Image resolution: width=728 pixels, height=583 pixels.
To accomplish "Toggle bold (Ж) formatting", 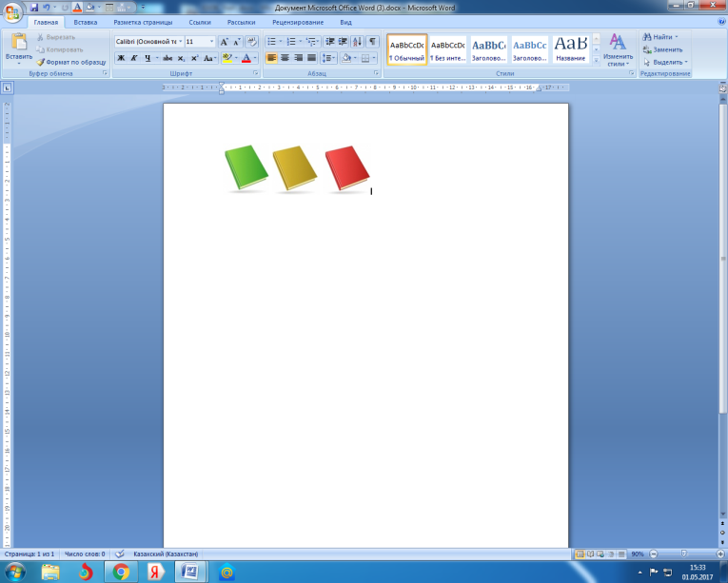I will (x=121, y=58).
